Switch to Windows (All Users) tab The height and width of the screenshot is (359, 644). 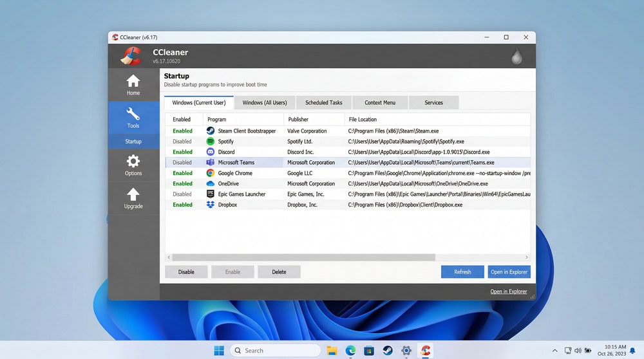click(x=265, y=102)
